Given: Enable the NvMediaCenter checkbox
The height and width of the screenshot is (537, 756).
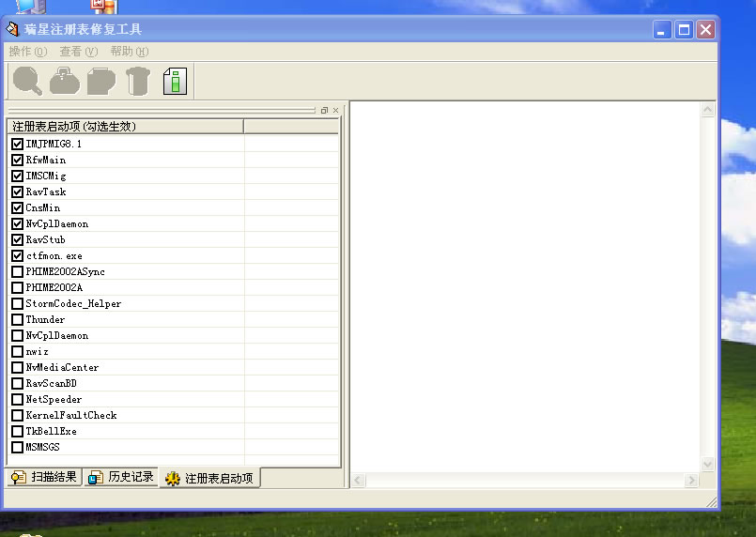Looking at the screenshot, I should point(17,367).
